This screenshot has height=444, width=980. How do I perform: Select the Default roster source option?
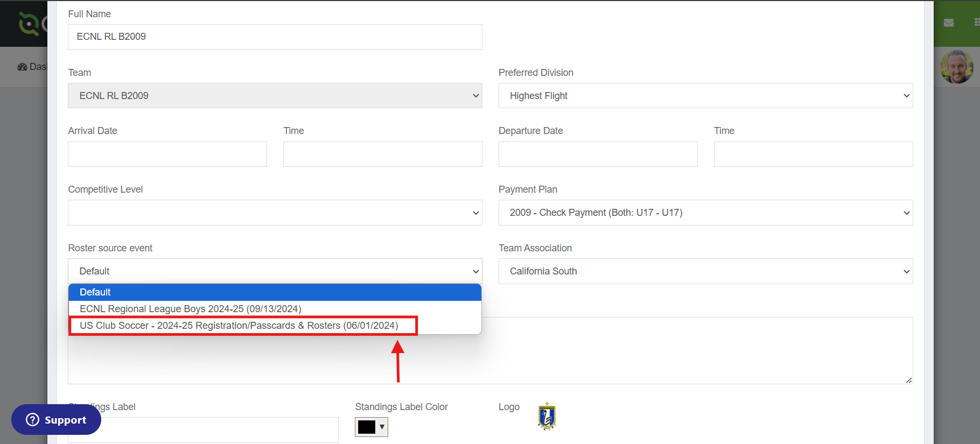pyautogui.click(x=275, y=292)
